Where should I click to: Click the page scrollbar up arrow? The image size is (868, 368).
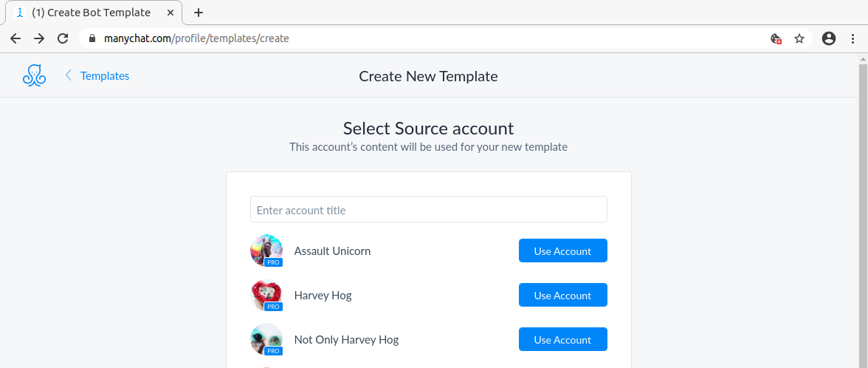[x=863, y=58]
